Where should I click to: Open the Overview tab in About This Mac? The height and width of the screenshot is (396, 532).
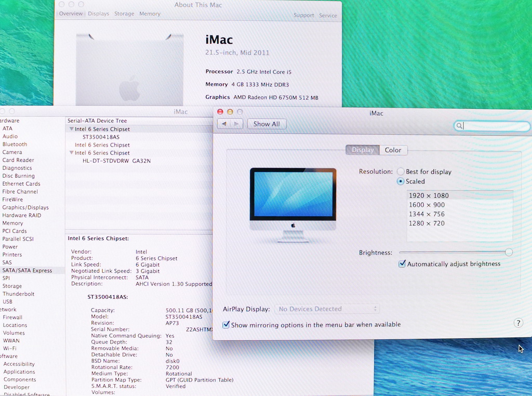click(71, 14)
